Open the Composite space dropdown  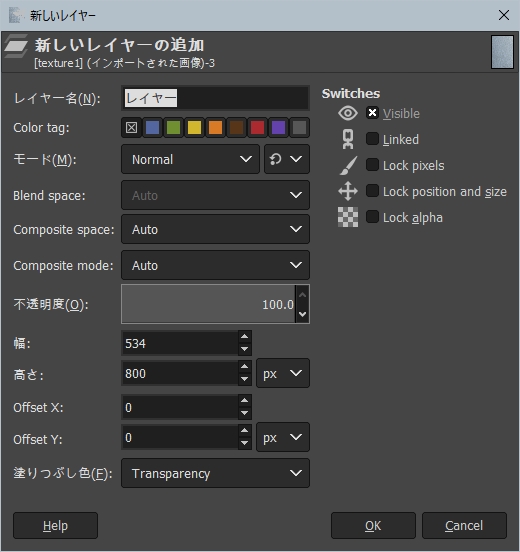point(215,229)
